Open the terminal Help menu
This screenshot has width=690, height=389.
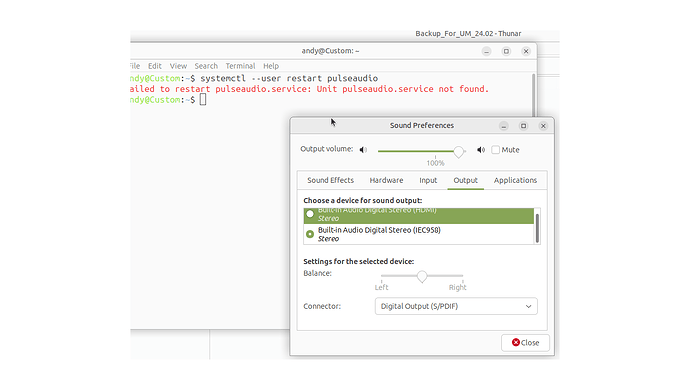(271, 66)
